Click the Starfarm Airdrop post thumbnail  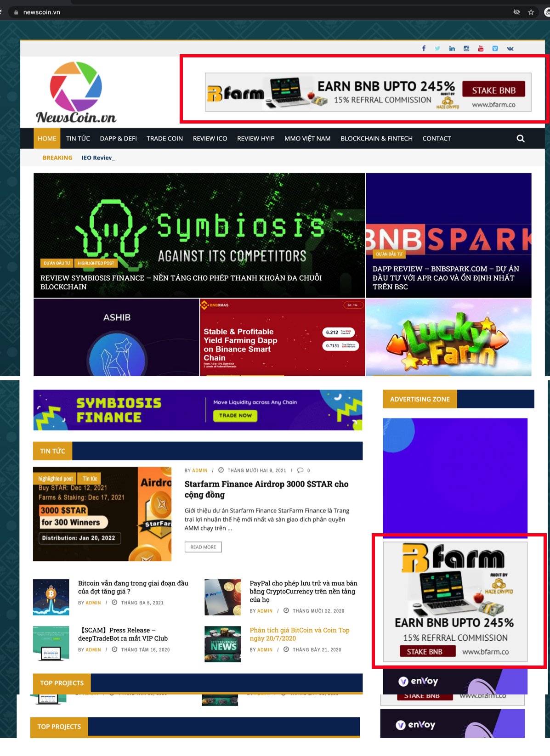[102, 514]
